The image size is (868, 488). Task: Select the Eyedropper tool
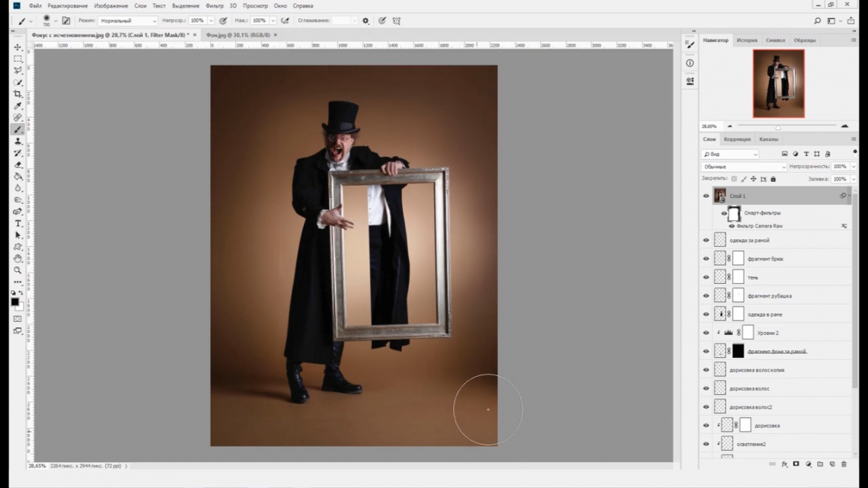[x=18, y=106]
